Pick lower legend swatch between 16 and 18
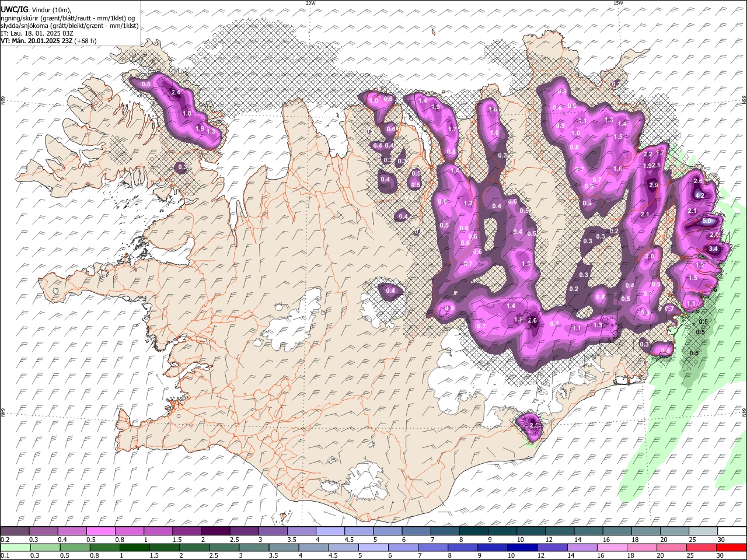Screen dimensions: 747x560 click(612, 547)
